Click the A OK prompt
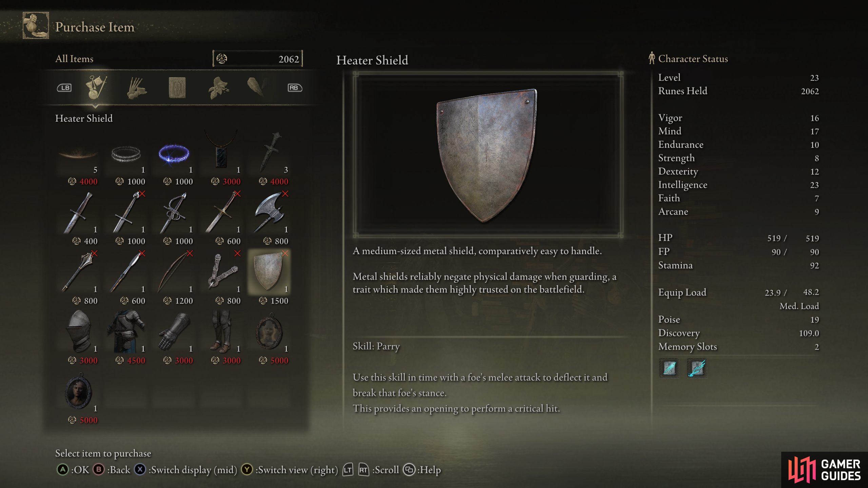 click(x=73, y=470)
